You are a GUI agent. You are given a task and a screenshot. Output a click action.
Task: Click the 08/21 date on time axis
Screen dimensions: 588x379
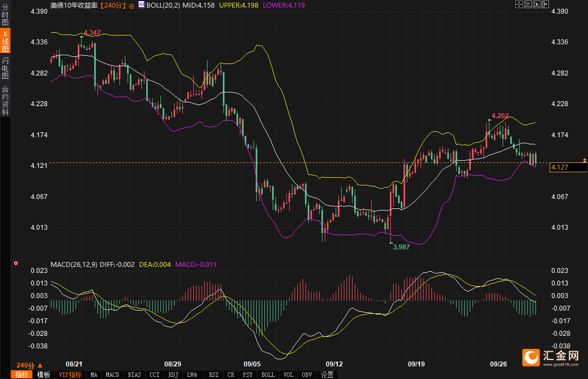click(74, 364)
